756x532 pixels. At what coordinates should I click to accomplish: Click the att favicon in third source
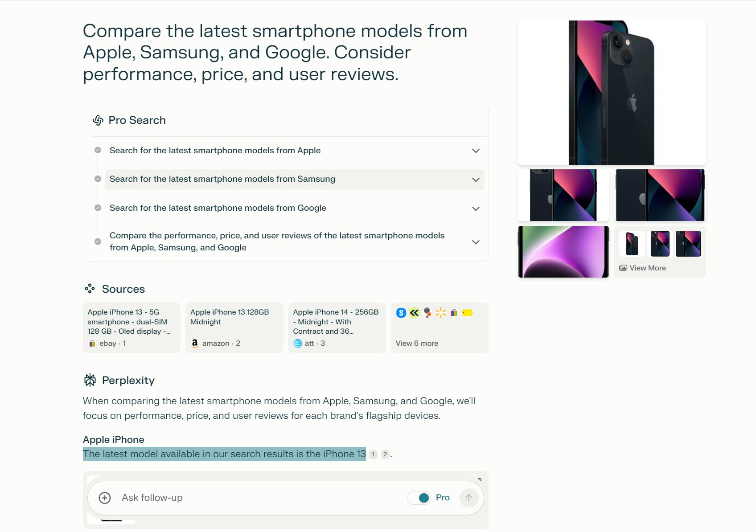298,343
